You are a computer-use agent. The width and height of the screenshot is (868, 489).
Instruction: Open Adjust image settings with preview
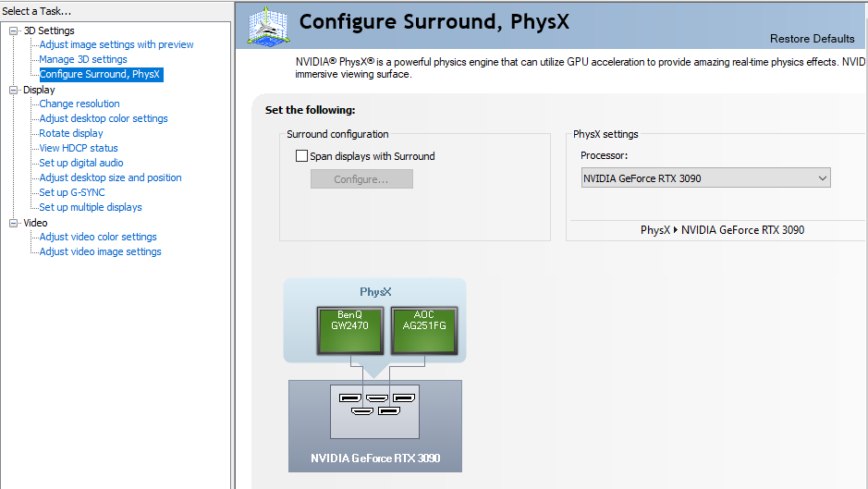pos(116,44)
